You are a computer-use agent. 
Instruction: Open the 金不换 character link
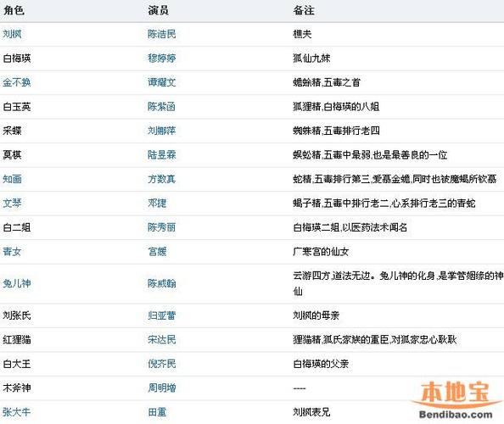pos(17,82)
